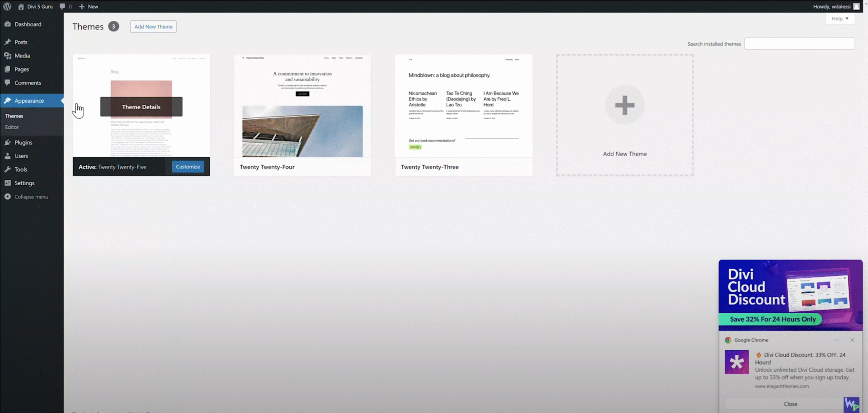Click the Divi Cloud Discount banner image
Screen dimensions: 868x413
pyautogui.click(x=790, y=295)
